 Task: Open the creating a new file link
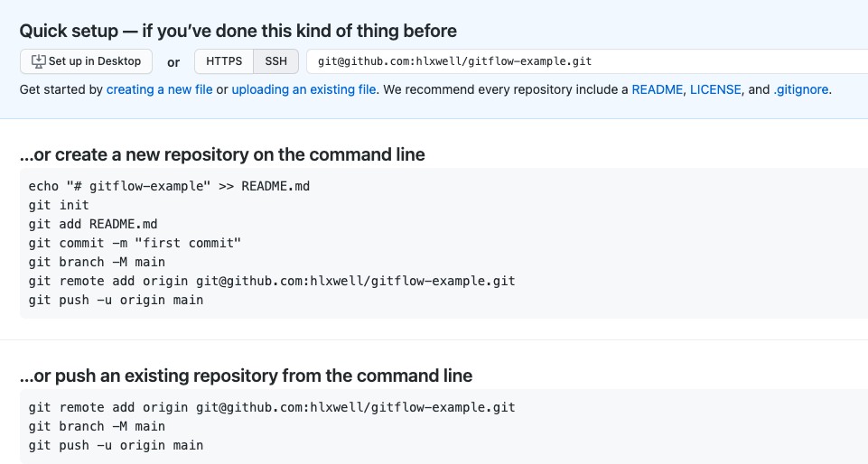159,89
